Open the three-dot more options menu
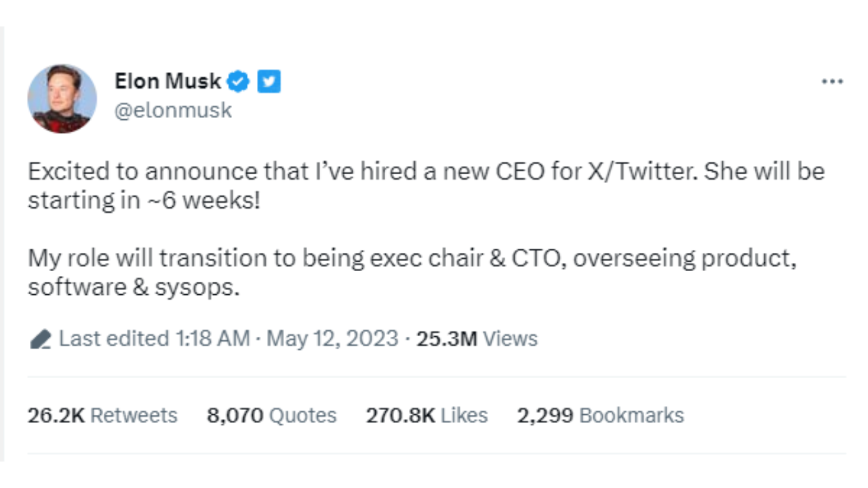This screenshot has height=488, width=868. tap(831, 82)
